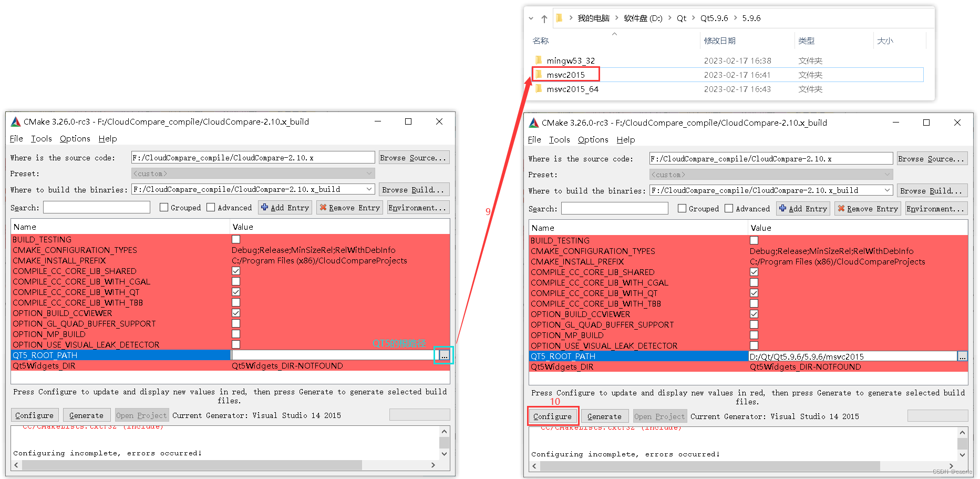Enable Grouped checkbox in left window
Screen dimensions: 980x479
(164, 208)
